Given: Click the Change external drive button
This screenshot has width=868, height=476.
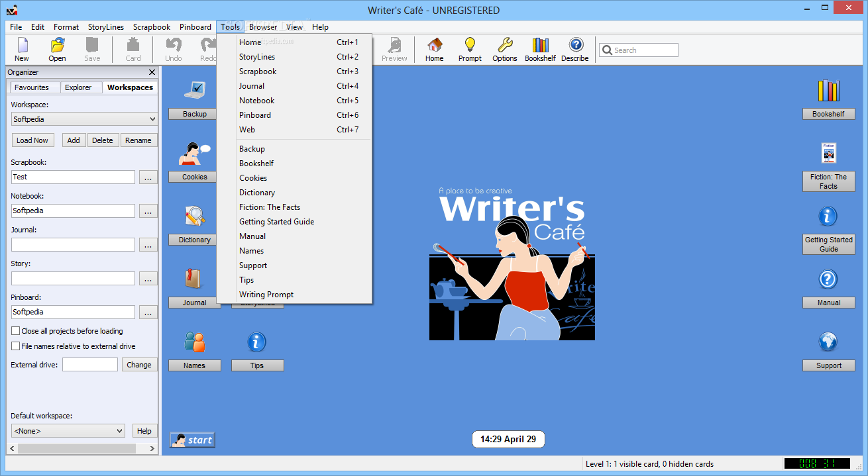Looking at the screenshot, I should (x=139, y=365).
